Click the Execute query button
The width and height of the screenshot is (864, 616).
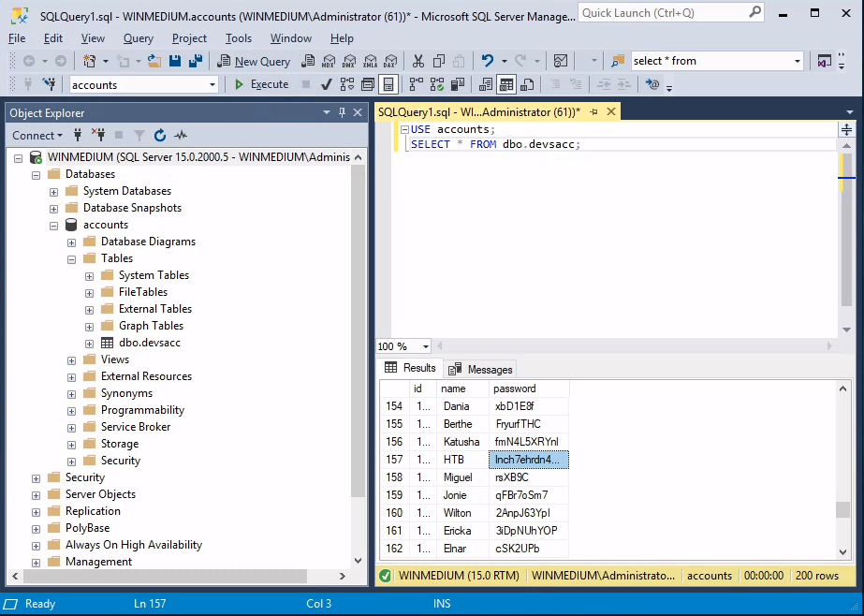261,84
